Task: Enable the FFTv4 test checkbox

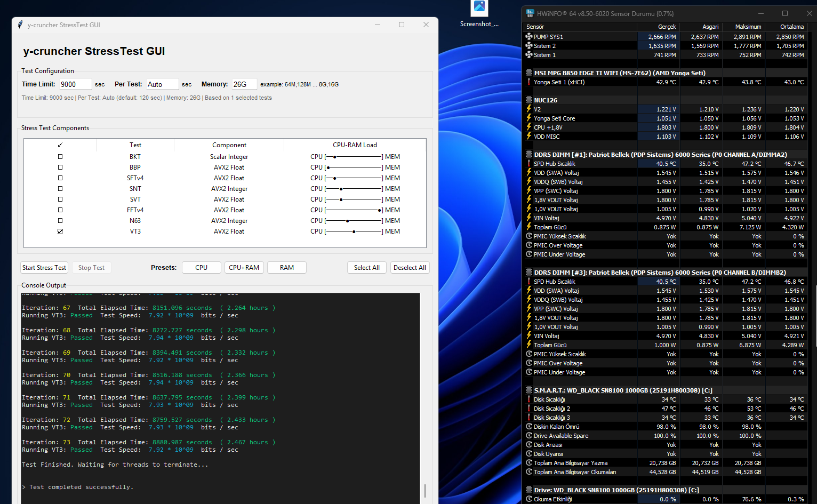Action: click(x=60, y=210)
